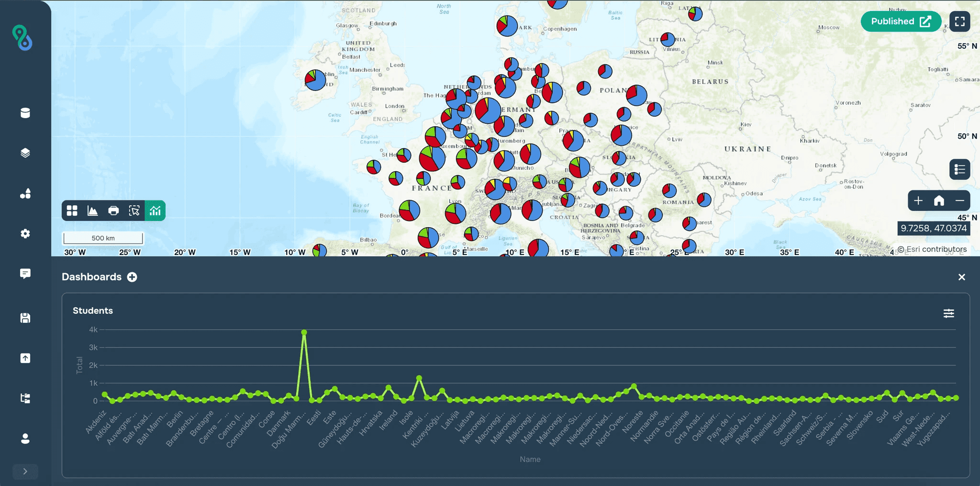Click the Hrvatska axis label

(371, 423)
